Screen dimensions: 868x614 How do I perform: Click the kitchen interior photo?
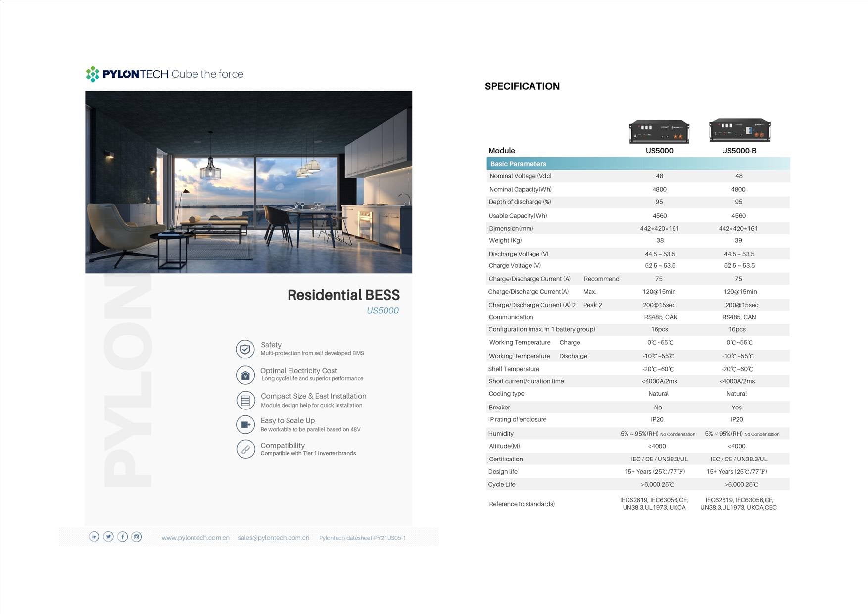click(x=248, y=182)
